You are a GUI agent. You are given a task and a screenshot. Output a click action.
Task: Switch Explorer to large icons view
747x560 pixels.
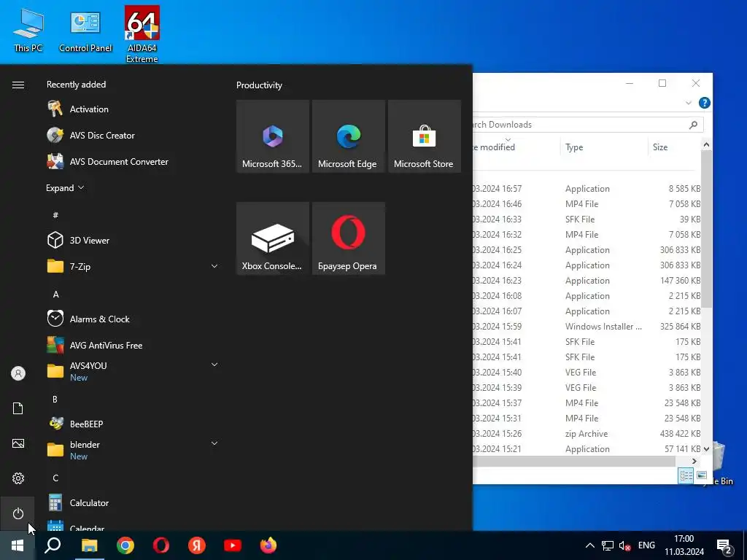coord(702,475)
